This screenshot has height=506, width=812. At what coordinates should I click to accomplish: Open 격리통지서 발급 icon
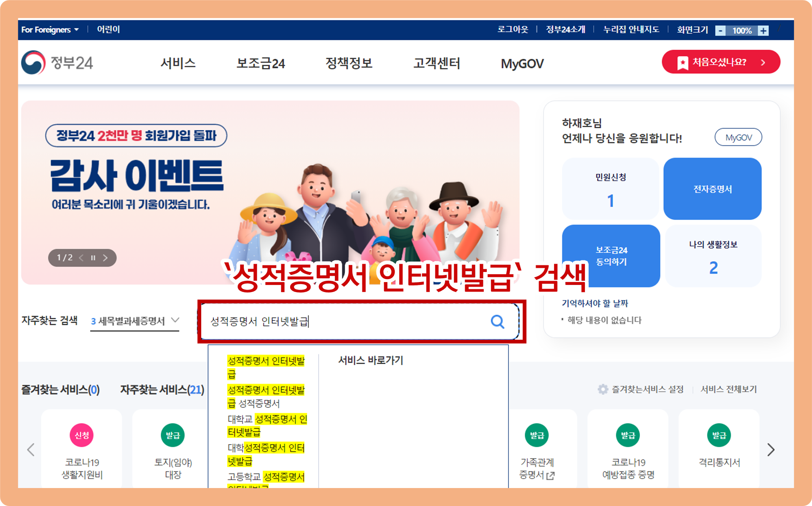click(x=718, y=435)
